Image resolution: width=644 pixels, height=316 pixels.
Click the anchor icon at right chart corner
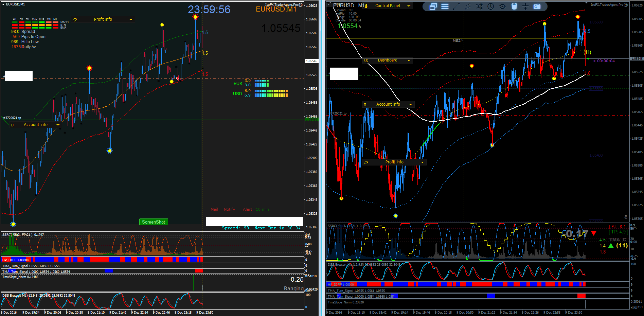click(x=626, y=217)
